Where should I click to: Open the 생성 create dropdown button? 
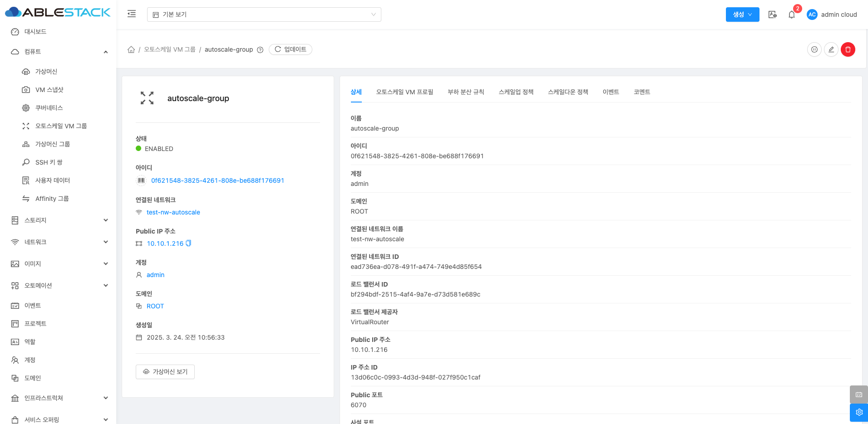(742, 15)
